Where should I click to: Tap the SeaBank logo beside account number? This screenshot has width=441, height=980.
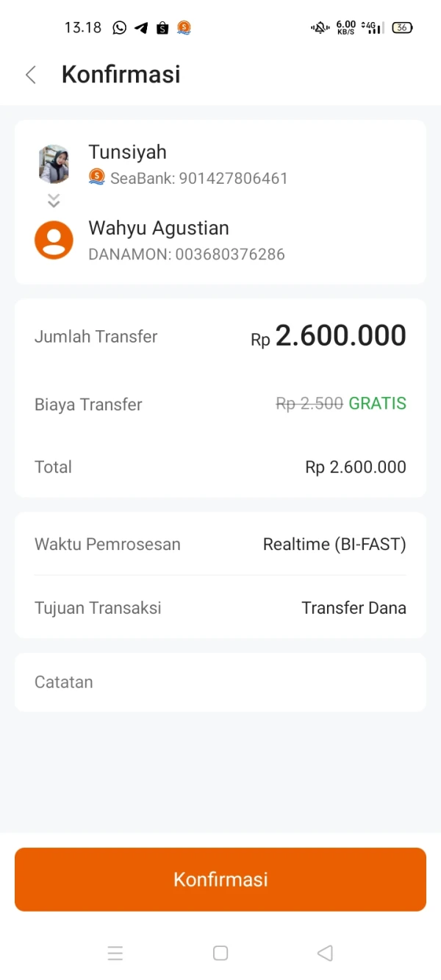[97, 177]
